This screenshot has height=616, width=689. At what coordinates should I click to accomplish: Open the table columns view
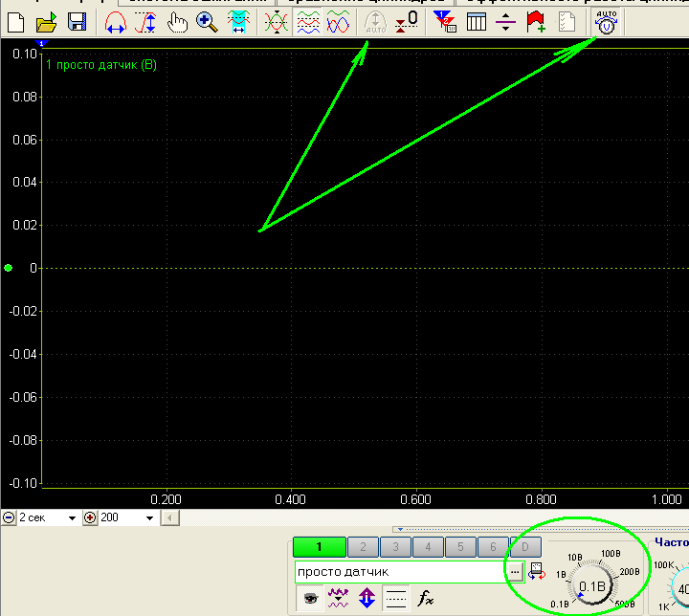pos(476,22)
